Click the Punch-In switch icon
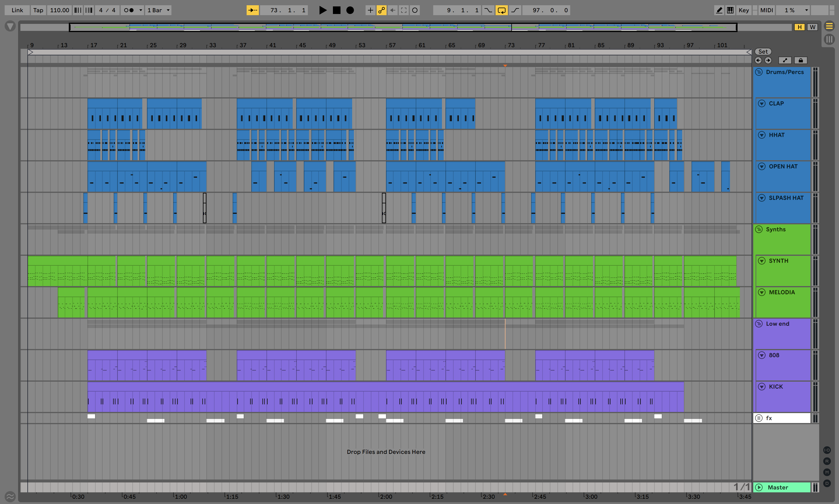This screenshot has height=504, width=839. pos(488,10)
